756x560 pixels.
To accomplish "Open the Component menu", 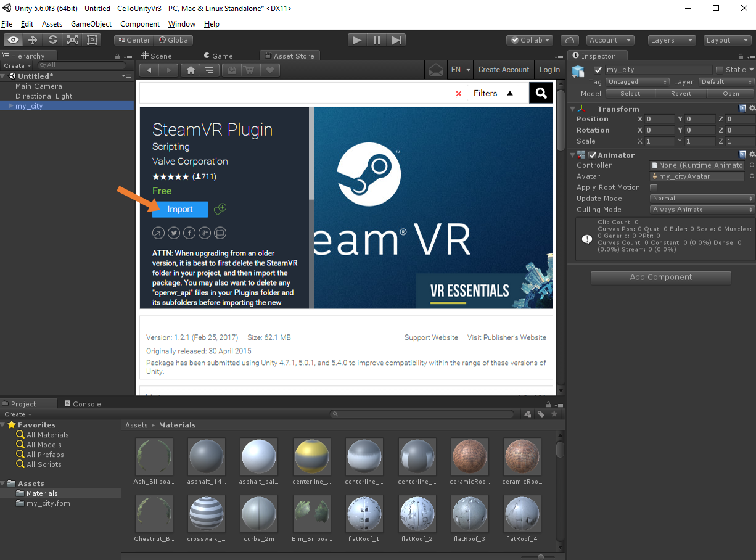I will point(140,24).
